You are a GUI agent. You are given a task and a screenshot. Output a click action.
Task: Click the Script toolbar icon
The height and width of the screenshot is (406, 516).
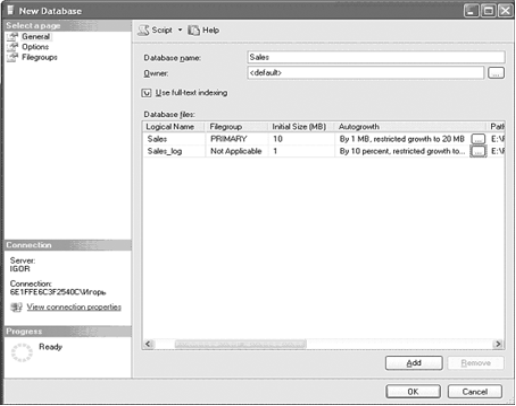pyautogui.click(x=144, y=30)
